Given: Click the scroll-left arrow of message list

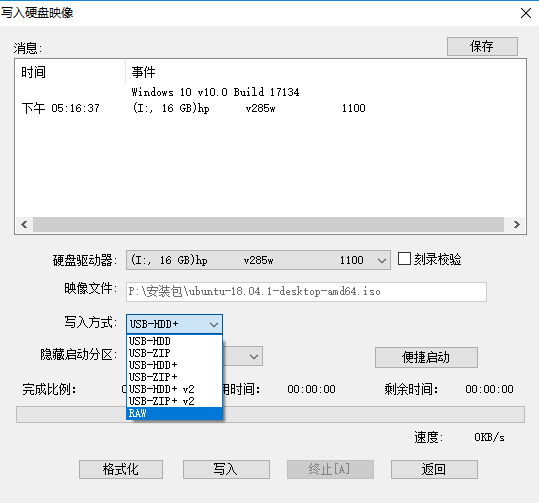Looking at the screenshot, I should 24,225.
